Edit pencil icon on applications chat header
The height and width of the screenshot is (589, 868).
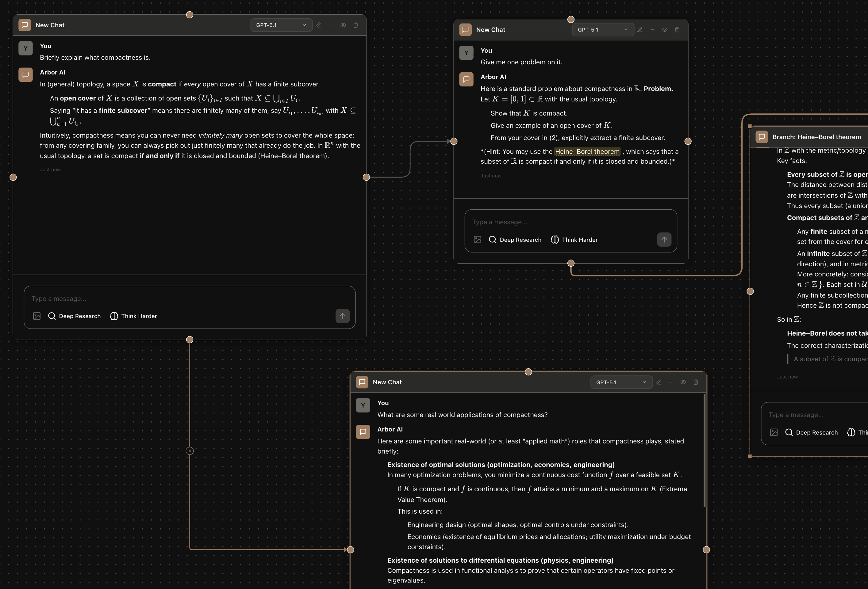tap(658, 382)
